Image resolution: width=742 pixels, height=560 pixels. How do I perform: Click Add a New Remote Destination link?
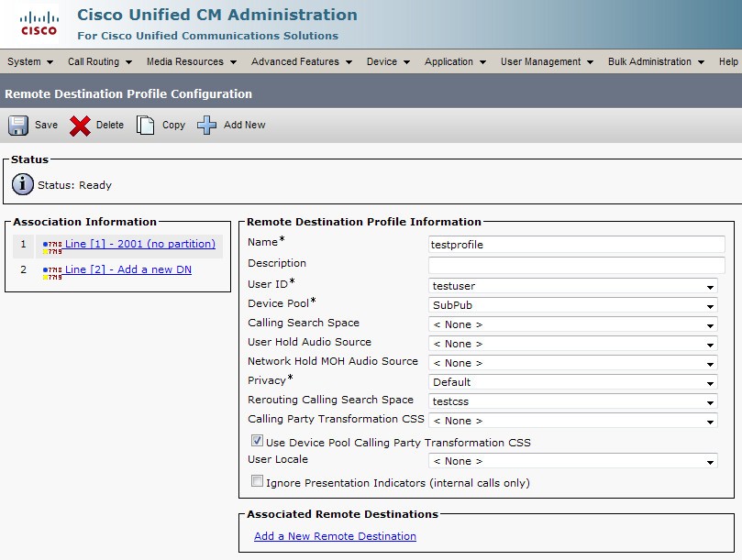pos(335,536)
